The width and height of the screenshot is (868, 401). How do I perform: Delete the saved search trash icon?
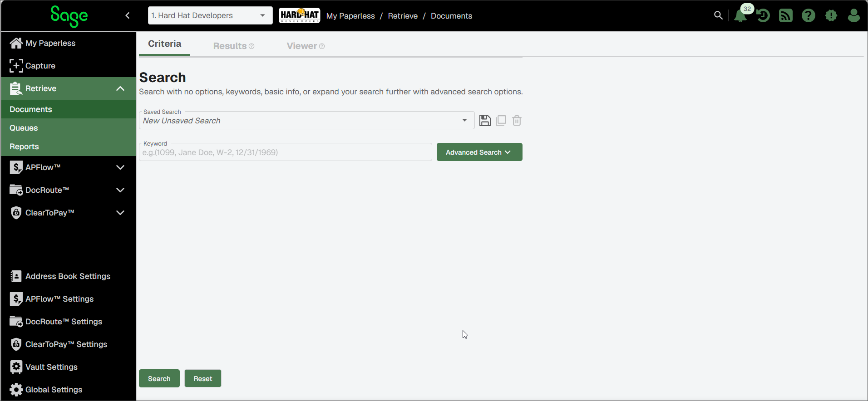[x=517, y=120]
